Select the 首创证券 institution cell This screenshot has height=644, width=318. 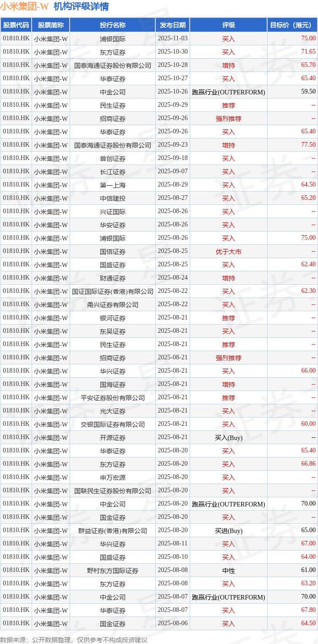113,159
